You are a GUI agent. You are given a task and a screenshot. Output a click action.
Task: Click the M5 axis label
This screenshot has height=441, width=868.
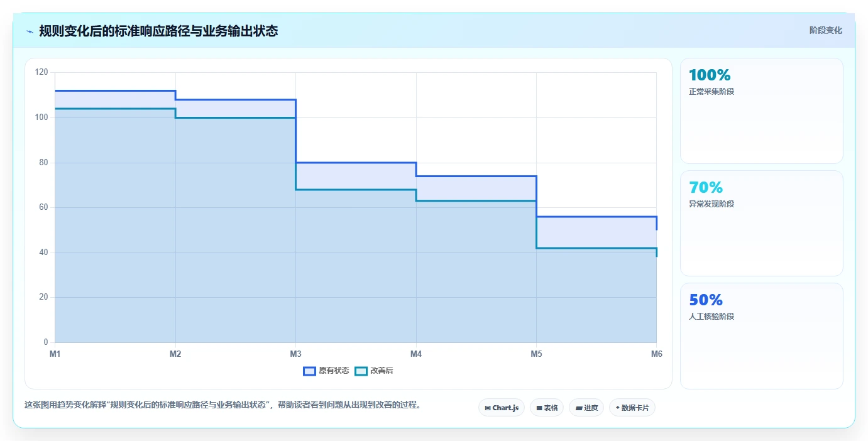(x=536, y=354)
